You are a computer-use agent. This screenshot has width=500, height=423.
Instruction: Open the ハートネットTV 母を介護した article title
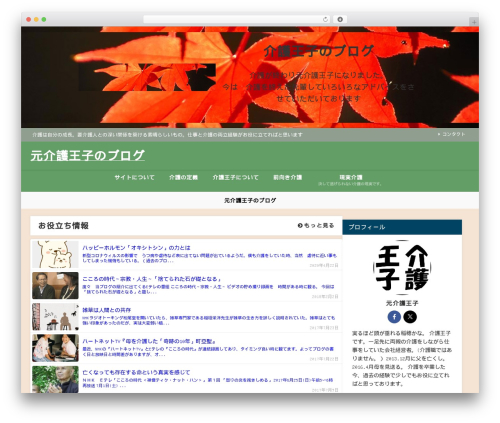[149, 341]
